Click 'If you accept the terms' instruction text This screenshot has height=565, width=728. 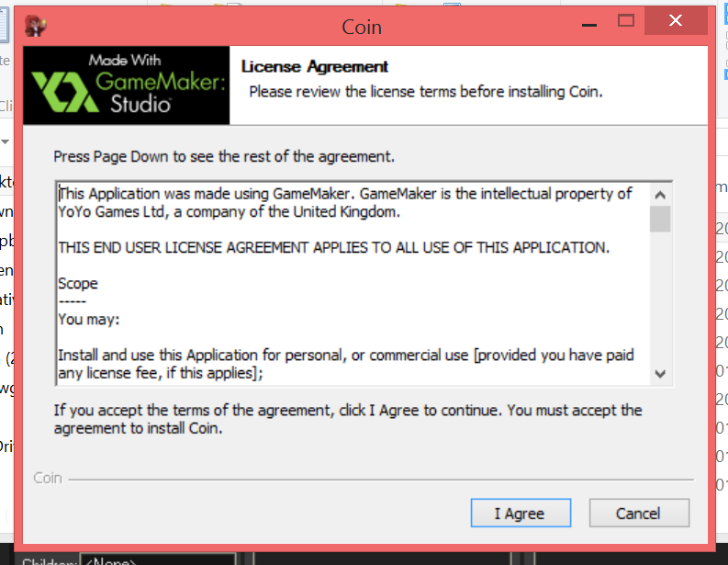pyautogui.click(x=348, y=419)
